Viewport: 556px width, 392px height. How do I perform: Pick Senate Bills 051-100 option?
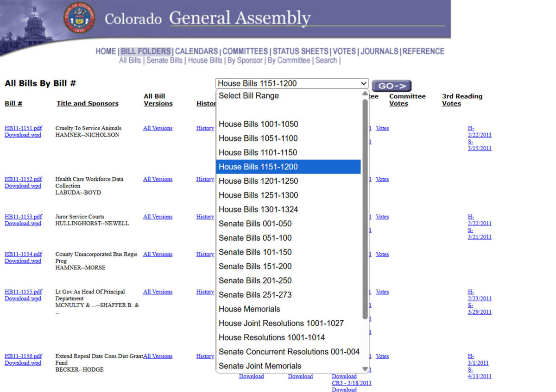pos(288,238)
